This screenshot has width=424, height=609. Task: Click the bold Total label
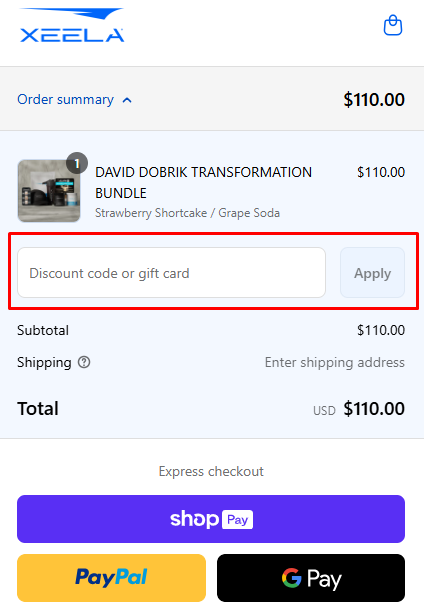(38, 409)
